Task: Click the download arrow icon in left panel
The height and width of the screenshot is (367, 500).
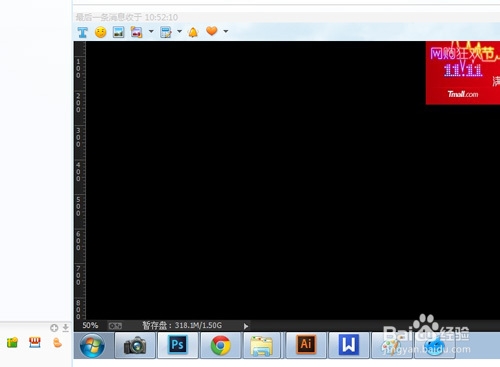Action: click(66, 328)
